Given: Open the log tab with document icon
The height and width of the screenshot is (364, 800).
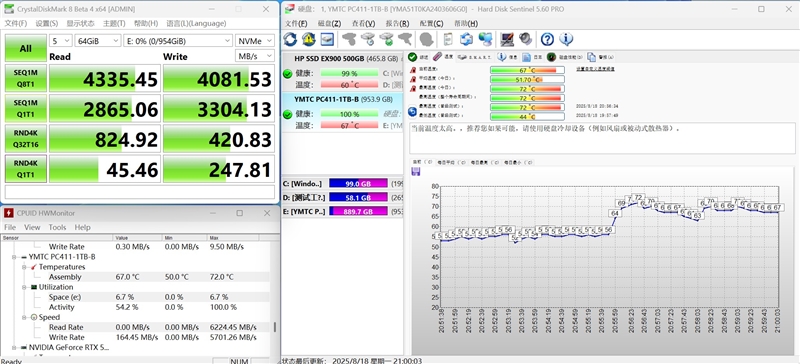Looking at the screenshot, I should click(x=532, y=57).
